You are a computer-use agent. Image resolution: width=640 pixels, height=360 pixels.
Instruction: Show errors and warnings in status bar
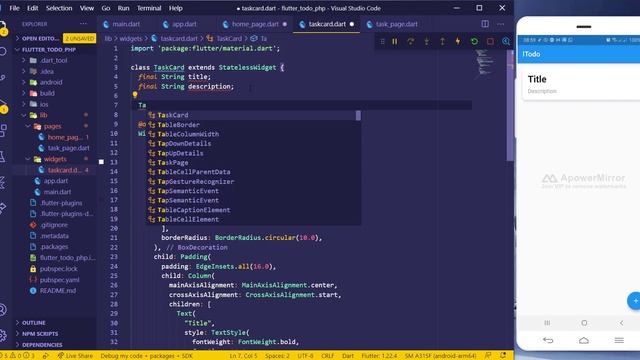point(18,356)
